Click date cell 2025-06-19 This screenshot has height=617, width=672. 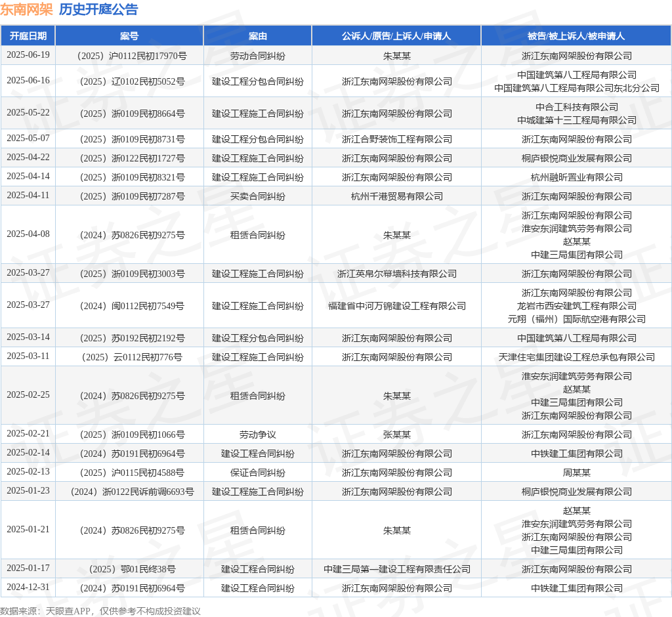tap(28, 55)
